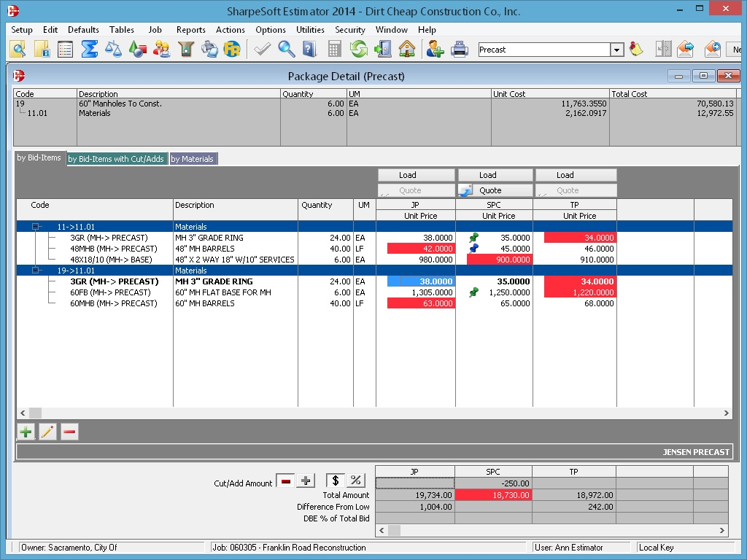Image resolution: width=747 pixels, height=560 pixels.
Task: Open the Home screen icon
Action: [406, 48]
